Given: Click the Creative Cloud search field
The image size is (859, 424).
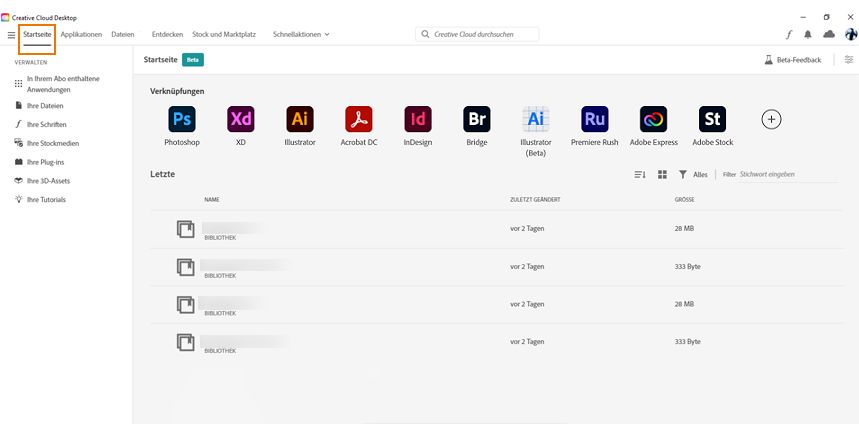Looking at the screenshot, I should tap(477, 34).
